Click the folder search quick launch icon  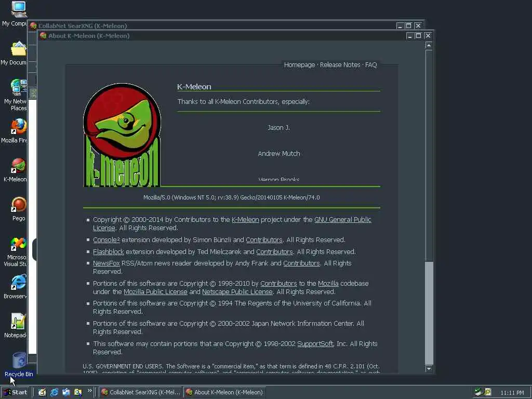78,392
